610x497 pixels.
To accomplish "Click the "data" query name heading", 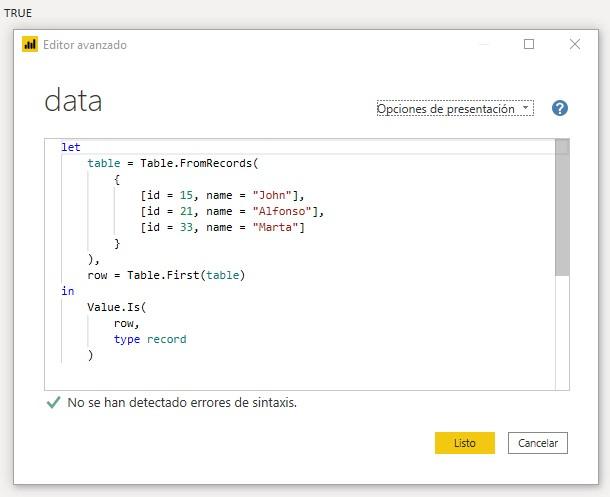I will [x=73, y=101].
